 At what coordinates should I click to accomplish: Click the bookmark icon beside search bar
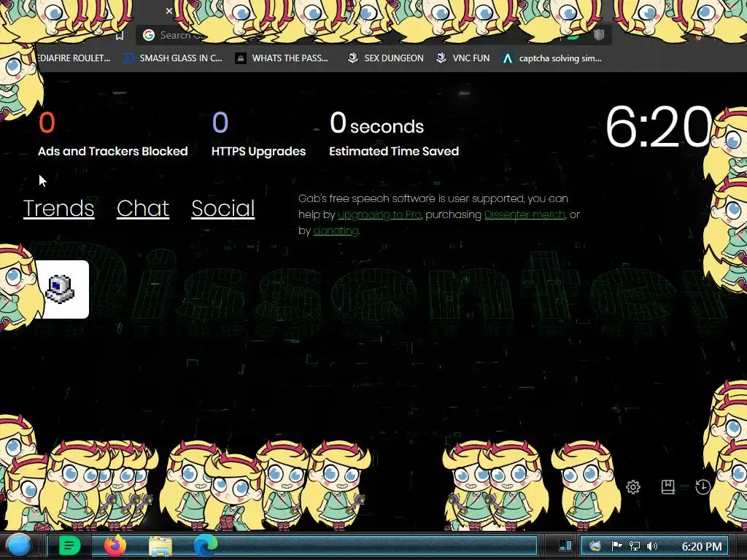pyautogui.click(x=120, y=35)
